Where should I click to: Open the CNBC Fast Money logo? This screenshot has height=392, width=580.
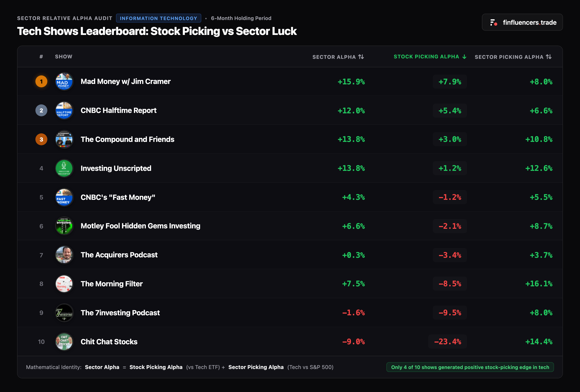(64, 197)
